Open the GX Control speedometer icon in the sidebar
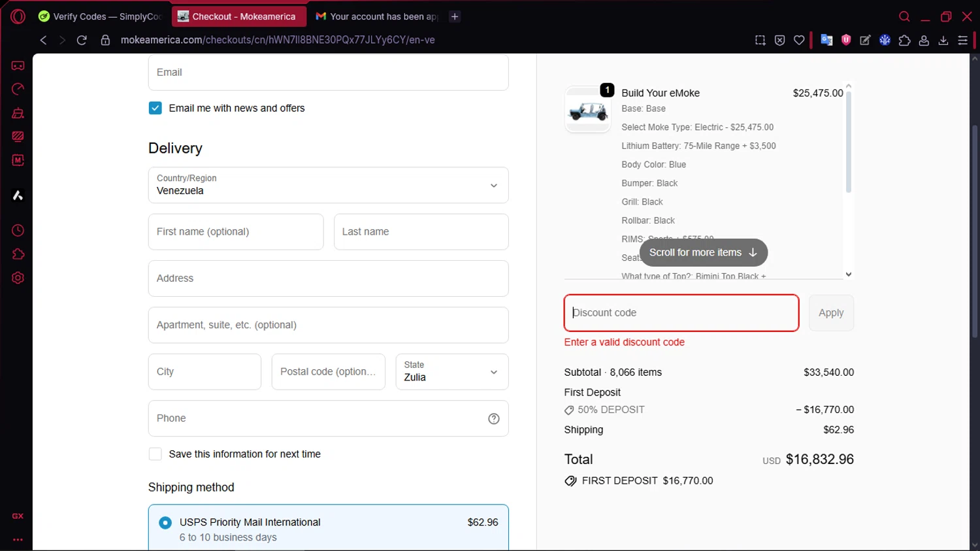The height and width of the screenshot is (551, 980). pos(18,89)
